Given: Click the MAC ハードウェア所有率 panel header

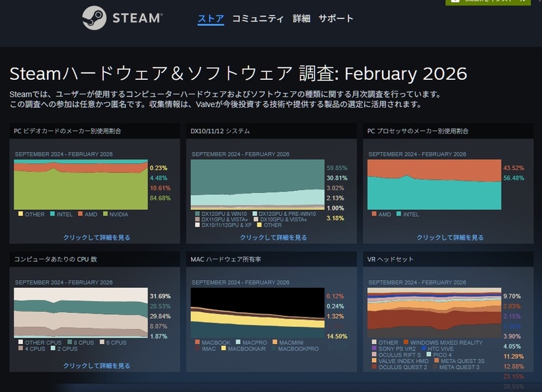Looking at the screenshot, I should click(272, 259).
